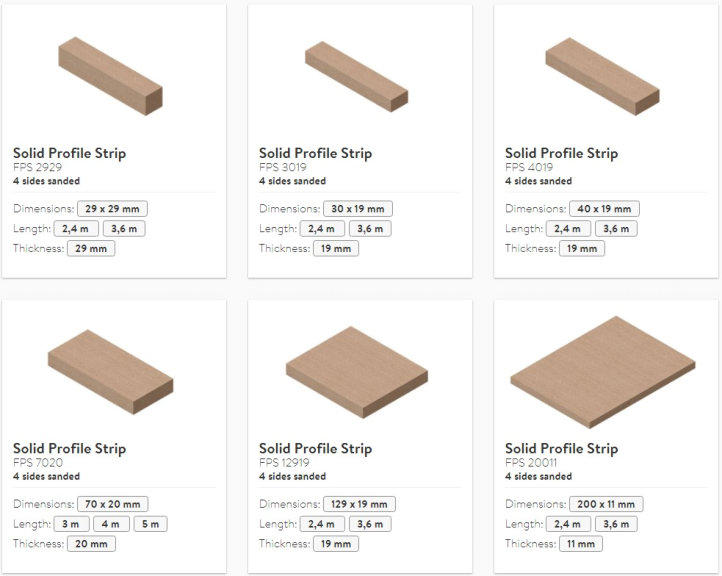This screenshot has height=576, width=722.
Task: Pick 3 m length for FPS 7020
Action: click(x=71, y=524)
